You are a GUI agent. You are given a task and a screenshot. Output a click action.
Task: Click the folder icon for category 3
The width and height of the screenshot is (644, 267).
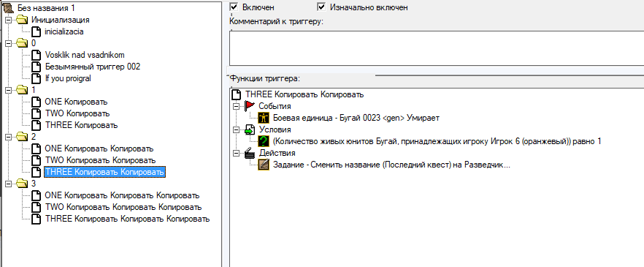23,184
